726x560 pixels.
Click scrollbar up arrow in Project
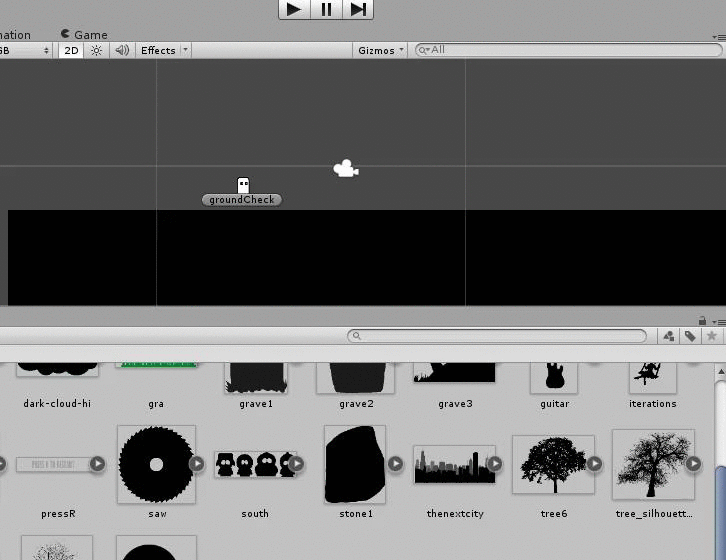coord(720,372)
